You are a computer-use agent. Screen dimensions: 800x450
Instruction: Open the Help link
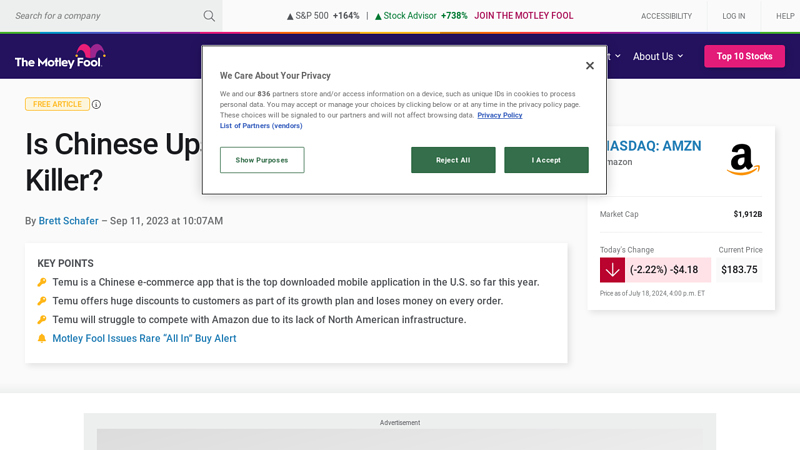[x=785, y=16]
